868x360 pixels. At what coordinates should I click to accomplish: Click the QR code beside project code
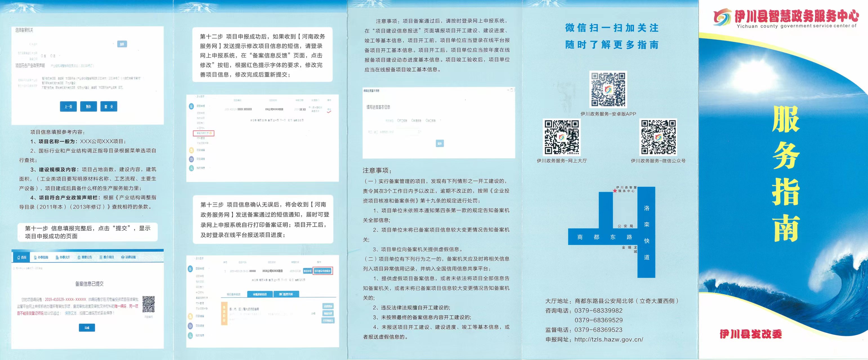point(148,304)
